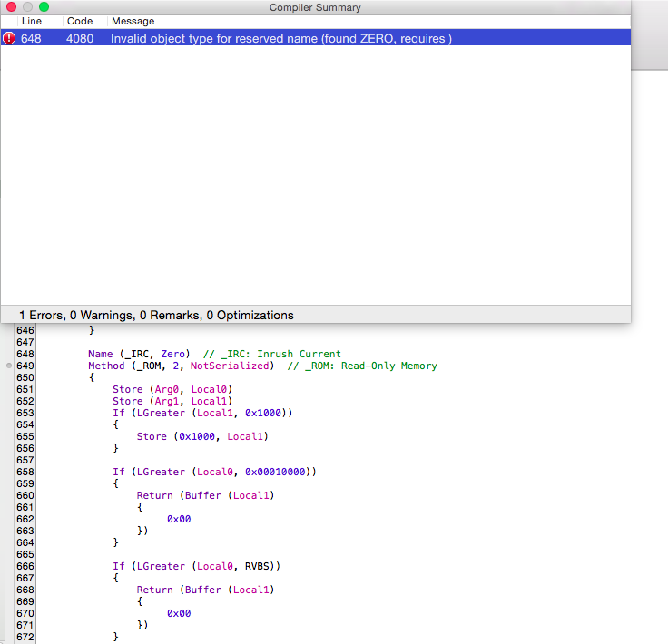Click gutter line number 648

pos(25,354)
